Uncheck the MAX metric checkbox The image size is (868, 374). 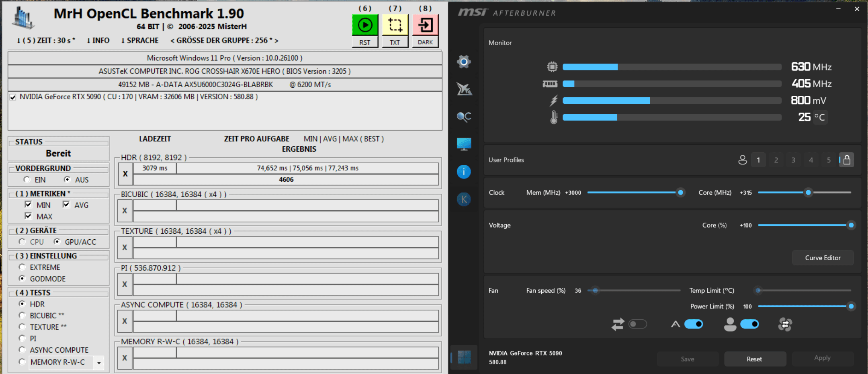click(x=28, y=216)
